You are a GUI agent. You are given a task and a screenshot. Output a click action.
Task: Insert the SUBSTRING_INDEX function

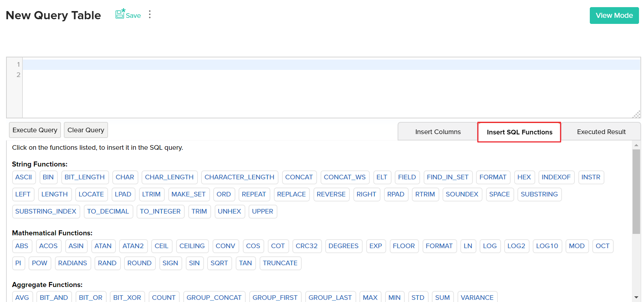click(46, 211)
